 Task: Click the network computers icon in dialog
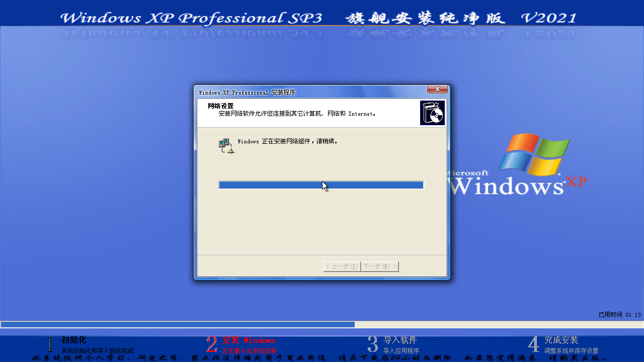(x=226, y=146)
